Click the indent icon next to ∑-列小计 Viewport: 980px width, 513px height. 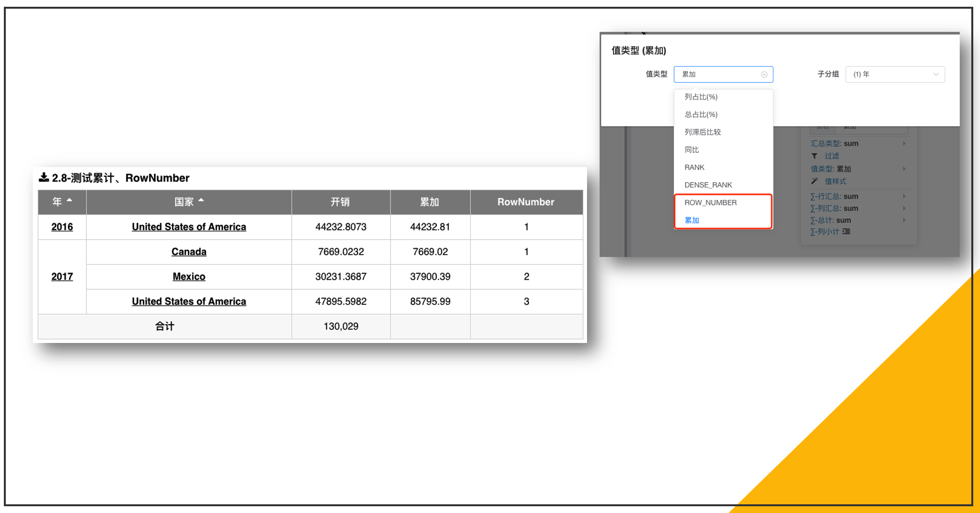coord(846,232)
